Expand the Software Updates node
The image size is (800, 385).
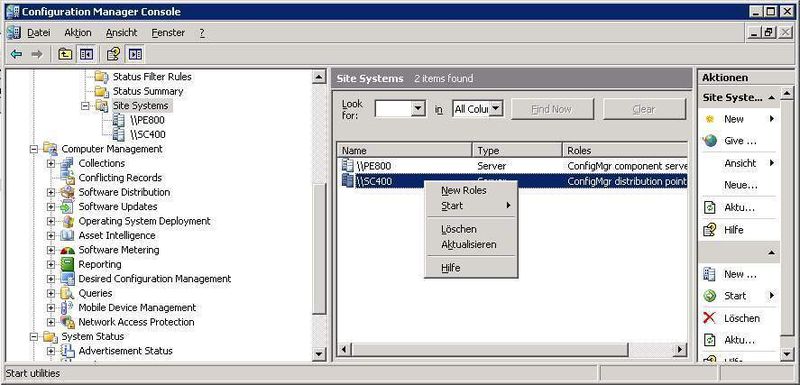[51, 207]
